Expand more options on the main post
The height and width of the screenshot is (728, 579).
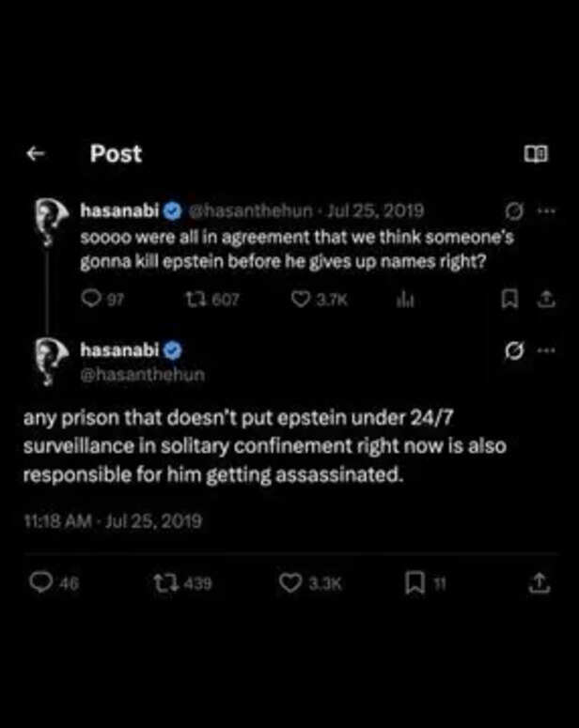(x=545, y=351)
